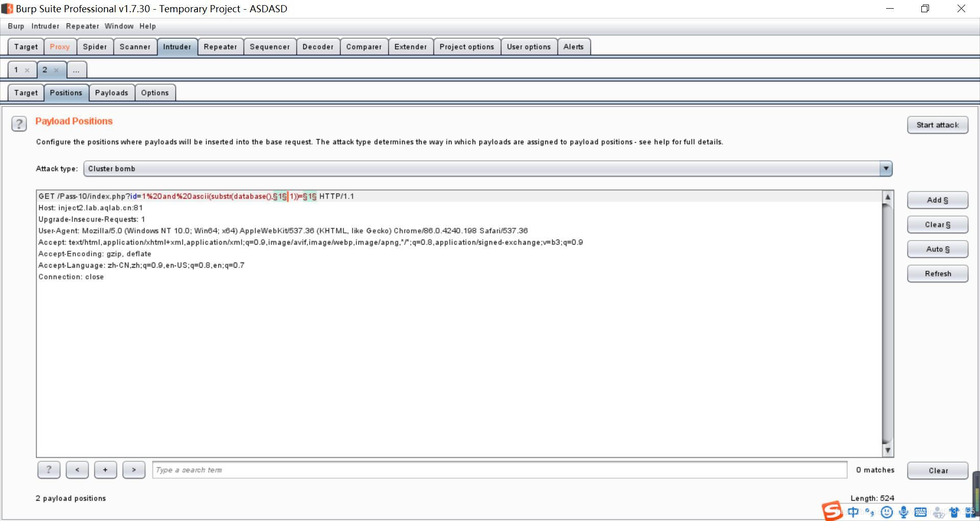Open the Repeater menu in menu bar
The height and width of the screenshot is (521, 980).
[82, 26]
